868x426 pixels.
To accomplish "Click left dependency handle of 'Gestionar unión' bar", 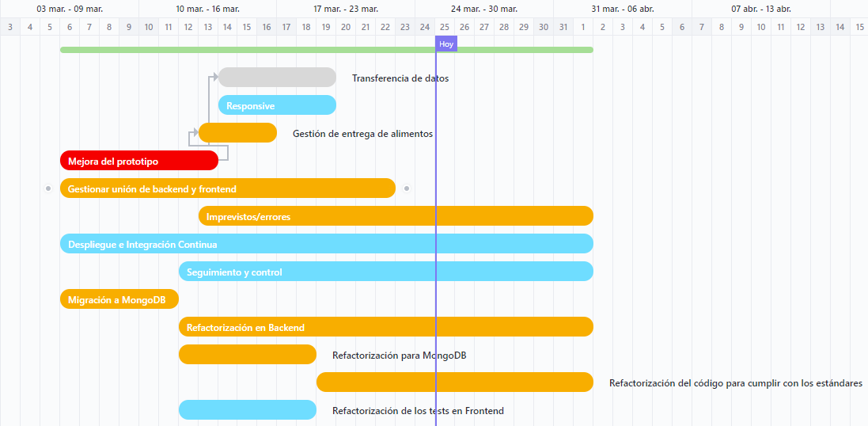I will pyautogui.click(x=48, y=188).
